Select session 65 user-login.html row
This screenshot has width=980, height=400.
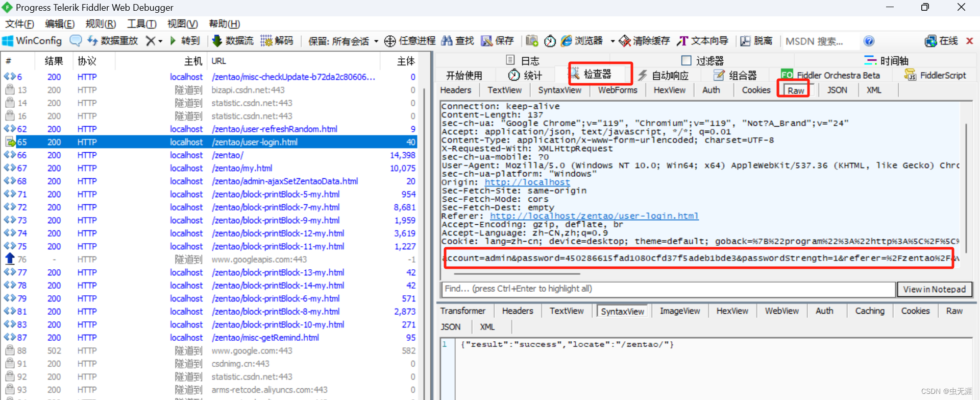click(209, 142)
